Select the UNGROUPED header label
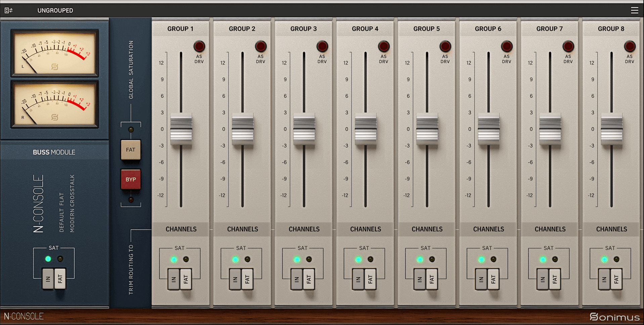This screenshot has width=644, height=325. tap(55, 10)
